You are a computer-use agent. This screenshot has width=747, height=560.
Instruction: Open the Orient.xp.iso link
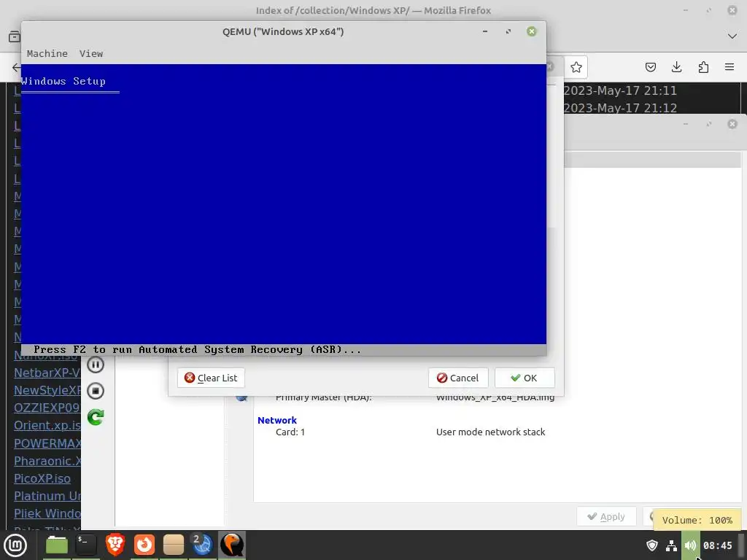tap(47, 425)
